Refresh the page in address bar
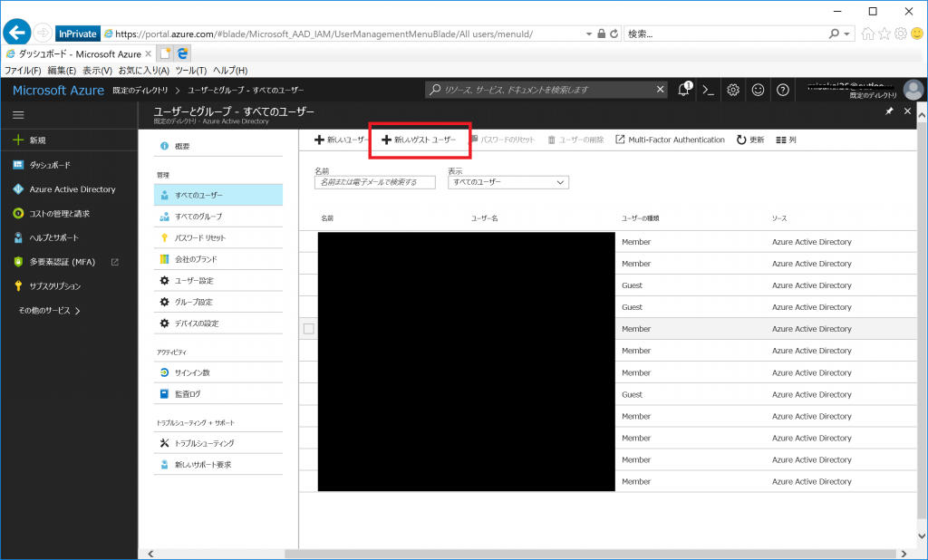928x560 pixels. coord(614,34)
